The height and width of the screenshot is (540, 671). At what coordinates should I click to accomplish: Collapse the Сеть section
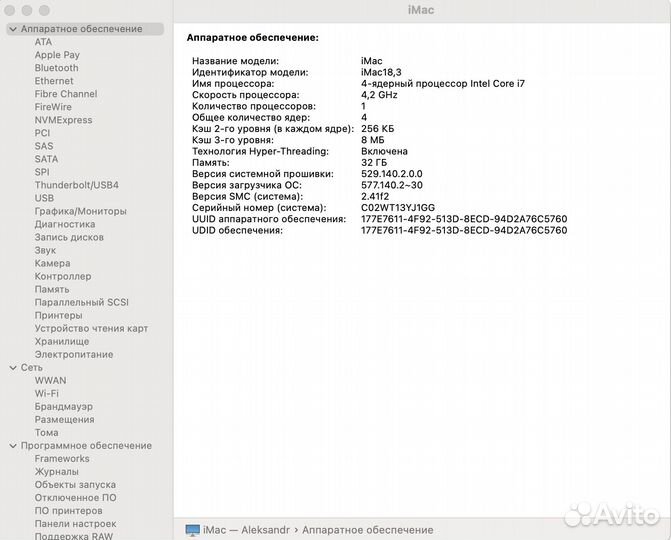coord(12,368)
